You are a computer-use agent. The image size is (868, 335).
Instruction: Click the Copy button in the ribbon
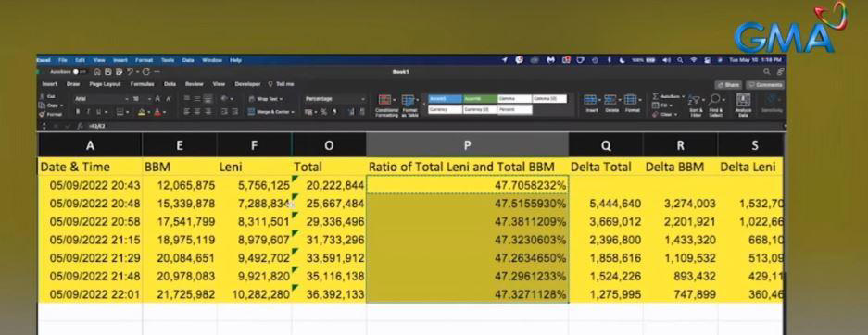(x=52, y=105)
